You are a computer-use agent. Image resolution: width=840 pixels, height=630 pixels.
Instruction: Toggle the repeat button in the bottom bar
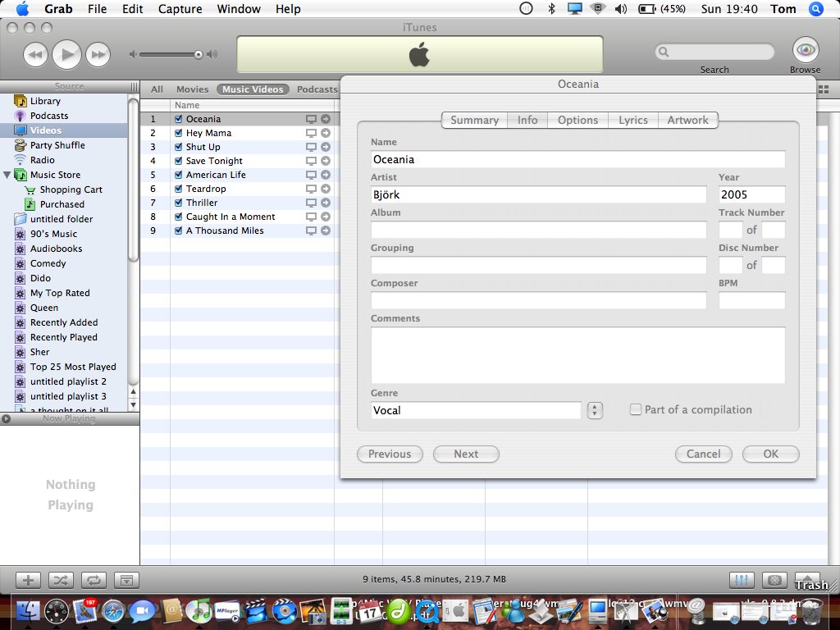[94, 580]
